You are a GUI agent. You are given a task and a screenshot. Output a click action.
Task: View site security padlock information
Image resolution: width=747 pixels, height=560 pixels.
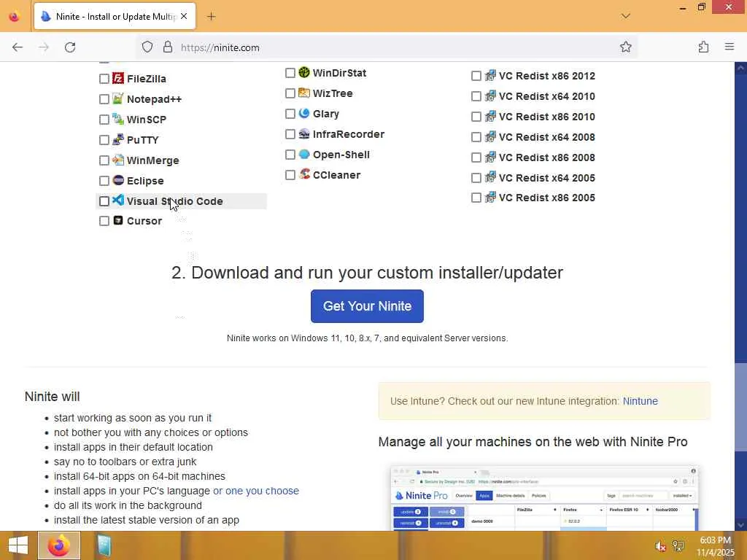point(168,47)
